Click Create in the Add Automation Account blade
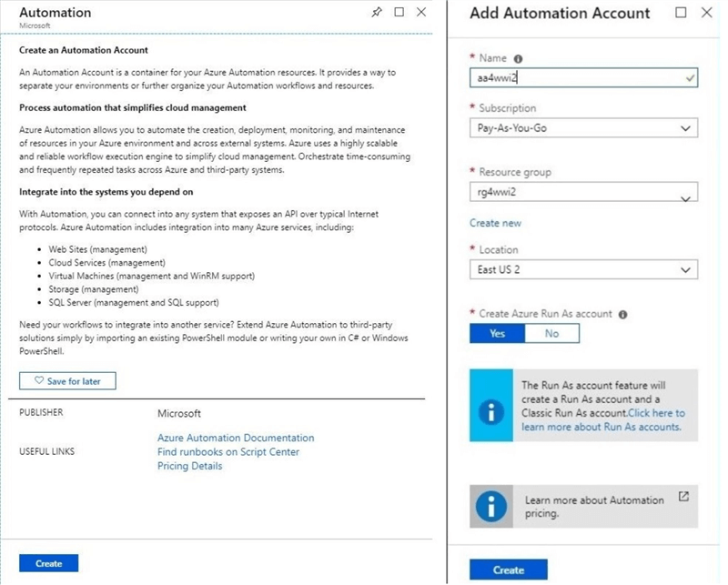Screen dimensions: 728x585 509,570
